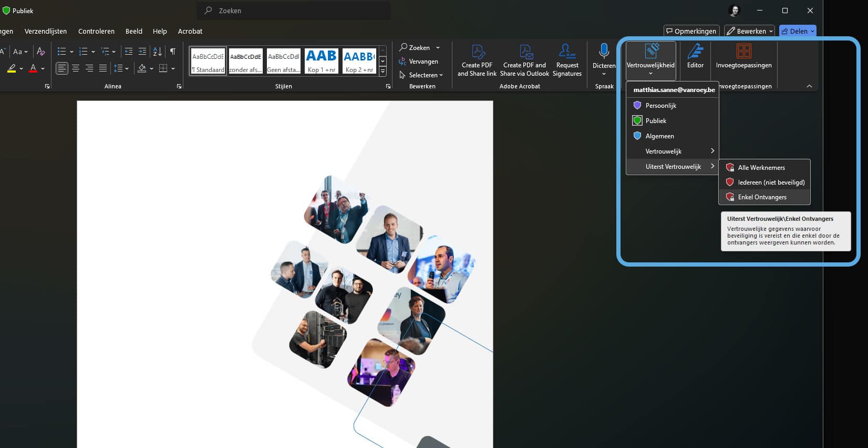The width and height of the screenshot is (868, 448).
Task: Toggle align right
Action: point(89,68)
